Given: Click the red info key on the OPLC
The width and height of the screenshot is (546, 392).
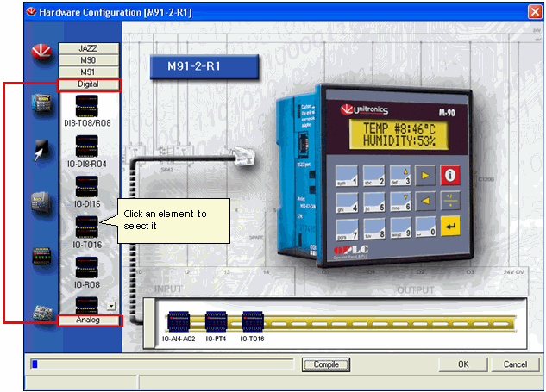Looking at the screenshot, I should coord(450,175).
